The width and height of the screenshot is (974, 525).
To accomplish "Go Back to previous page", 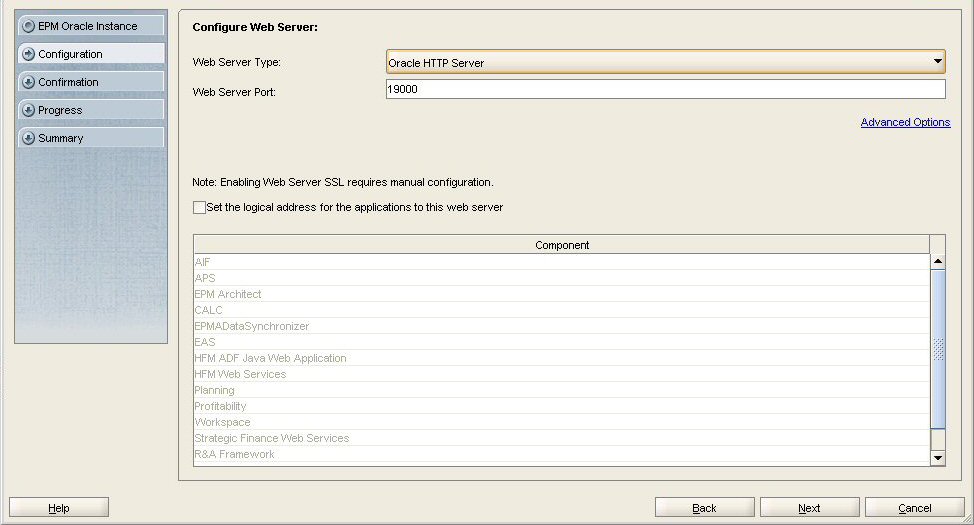I will pos(704,508).
